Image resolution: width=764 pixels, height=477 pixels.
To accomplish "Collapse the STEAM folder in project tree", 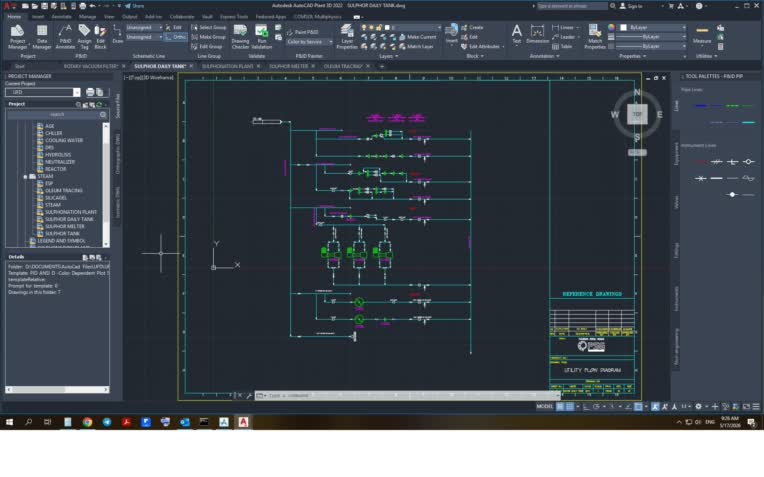I will (x=25, y=176).
